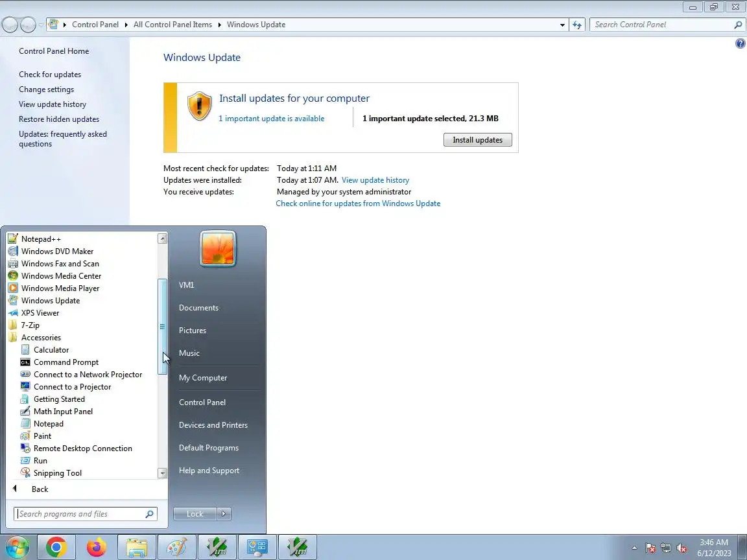Open Notepad++ from the Start menu
The width and height of the screenshot is (747, 560).
click(x=41, y=239)
